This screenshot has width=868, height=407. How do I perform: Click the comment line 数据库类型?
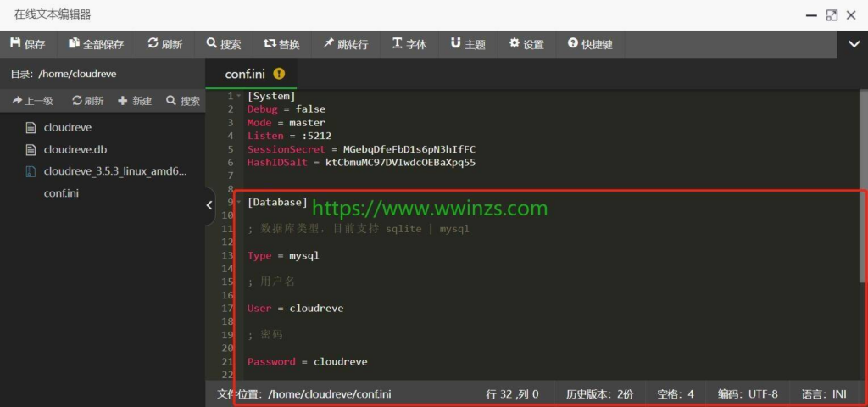click(359, 229)
